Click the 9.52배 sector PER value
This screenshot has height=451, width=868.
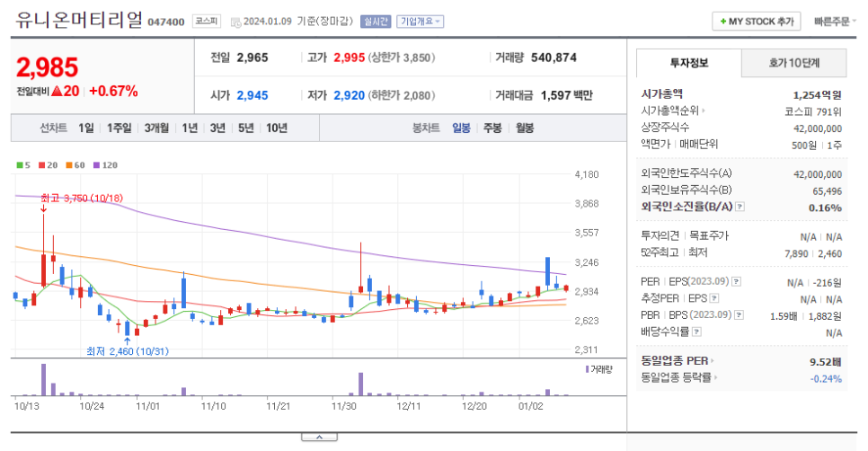[826, 362]
